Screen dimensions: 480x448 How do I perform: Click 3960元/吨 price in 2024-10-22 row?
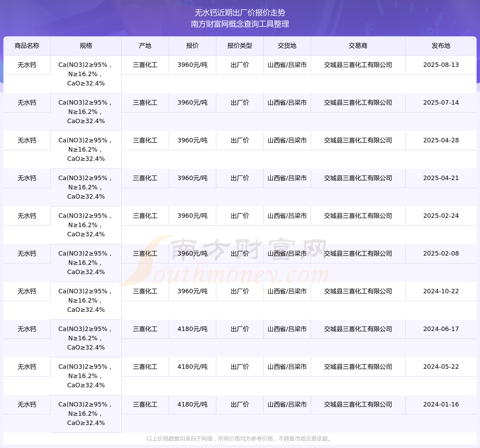pyautogui.click(x=192, y=291)
